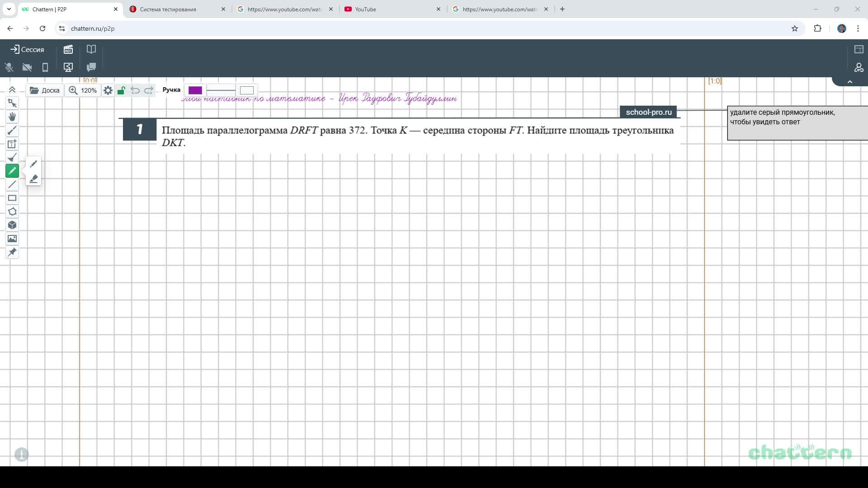Screen dimensions: 868x488
Task: Bookmark this page with the star
Action: (795, 28)
